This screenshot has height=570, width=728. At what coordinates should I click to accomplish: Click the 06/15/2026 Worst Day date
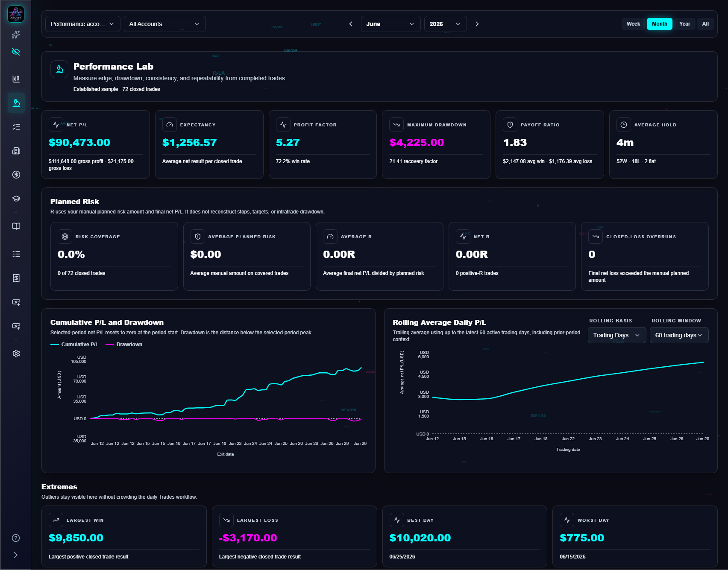(572, 557)
